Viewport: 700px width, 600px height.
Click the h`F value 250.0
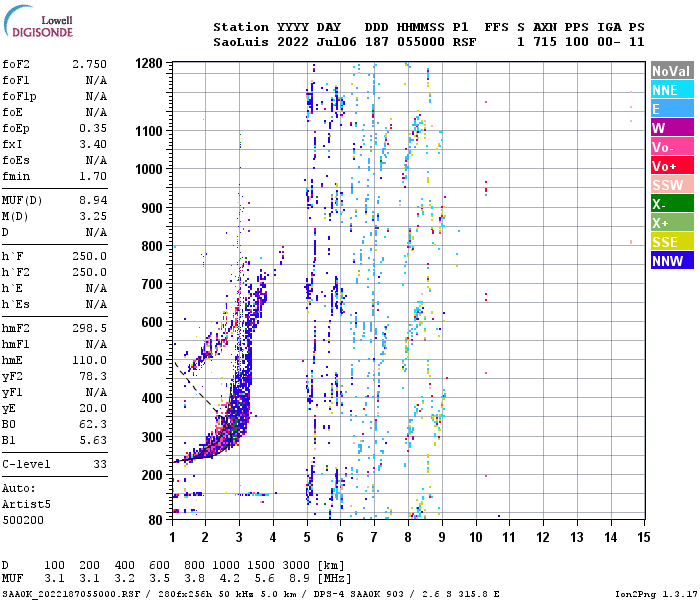pyautogui.click(x=89, y=256)
